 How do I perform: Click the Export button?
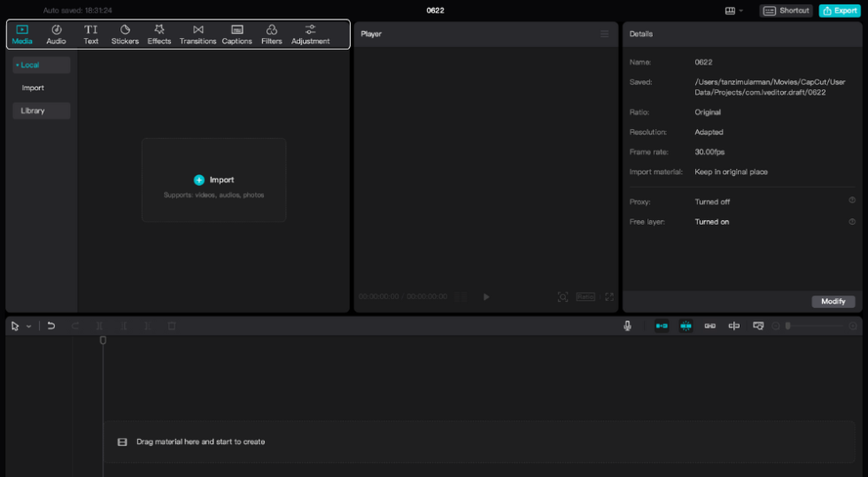point(839,11)
